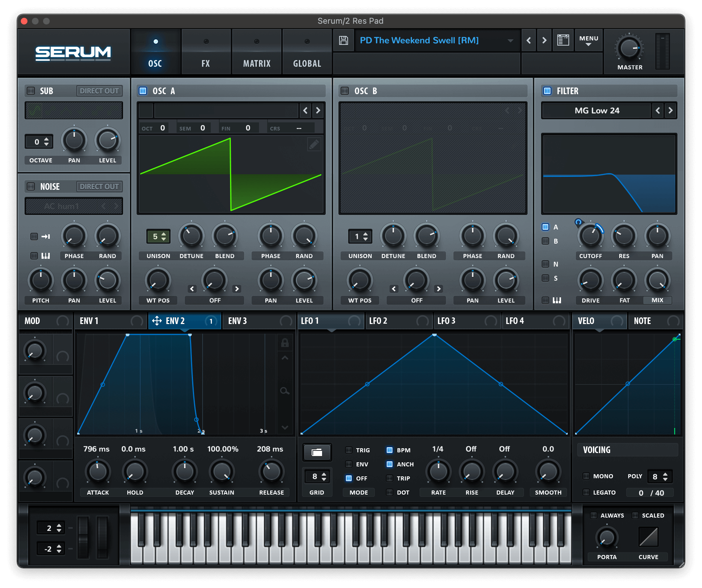The height and width of the screenshot is (588, 702).
Task: Enable the SUB oscillator
Action: point(31,91)
